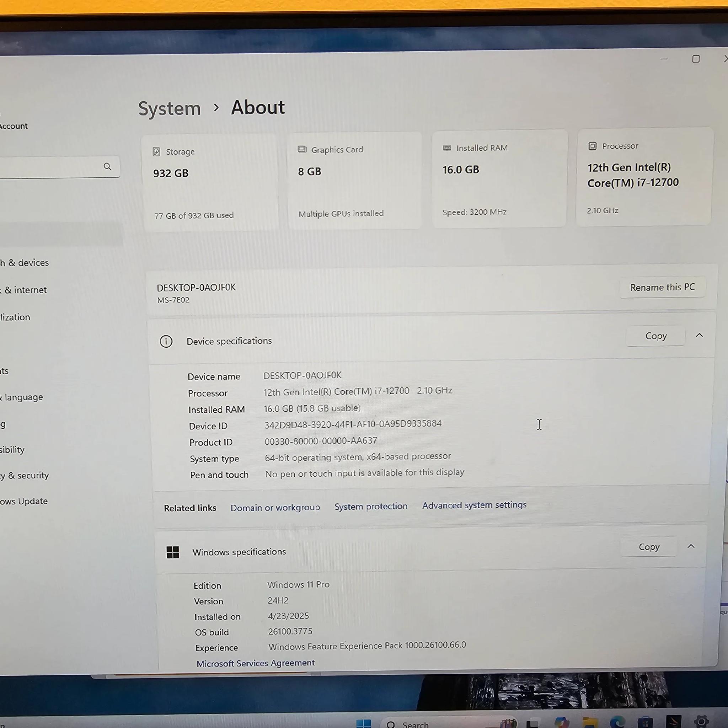Collapse the Device specifications section
Screen dimensions: 728x728
point(699,335)
